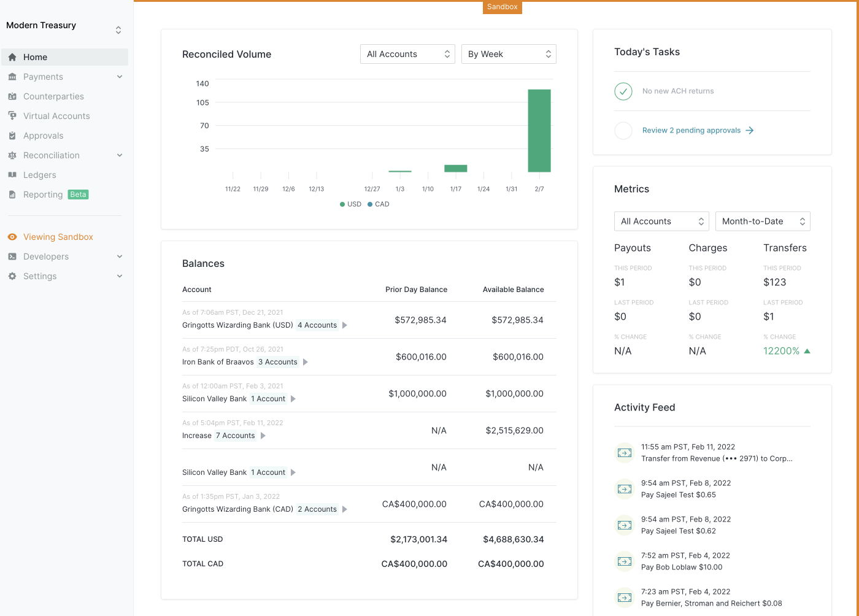Open the By Week dropdown

coord(509,53)
